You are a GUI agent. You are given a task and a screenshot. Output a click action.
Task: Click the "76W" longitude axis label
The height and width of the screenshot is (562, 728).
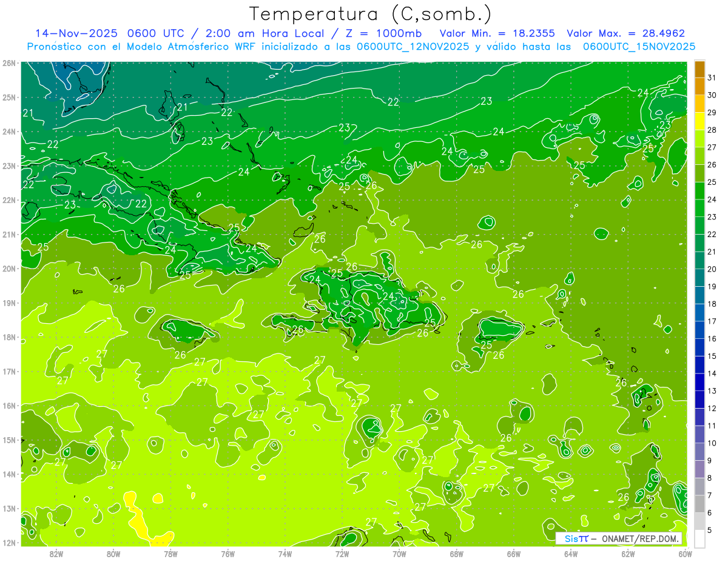tap(228, 554)
